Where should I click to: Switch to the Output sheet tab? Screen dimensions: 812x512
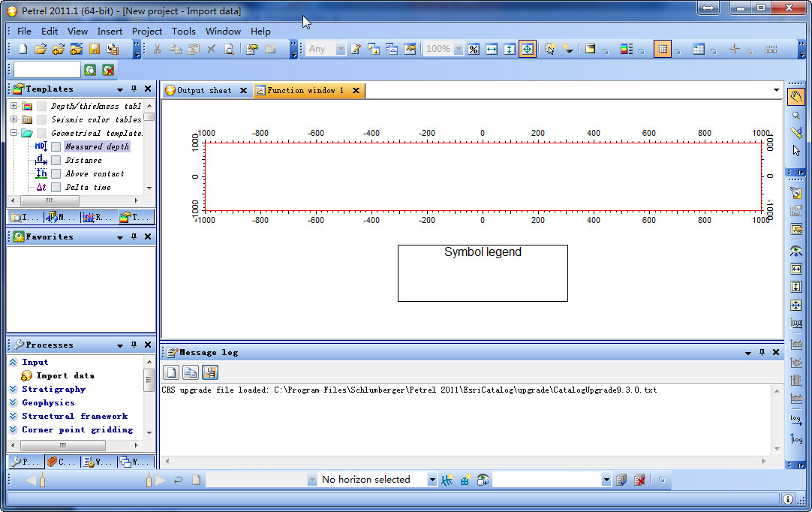(x=204, y=91)
